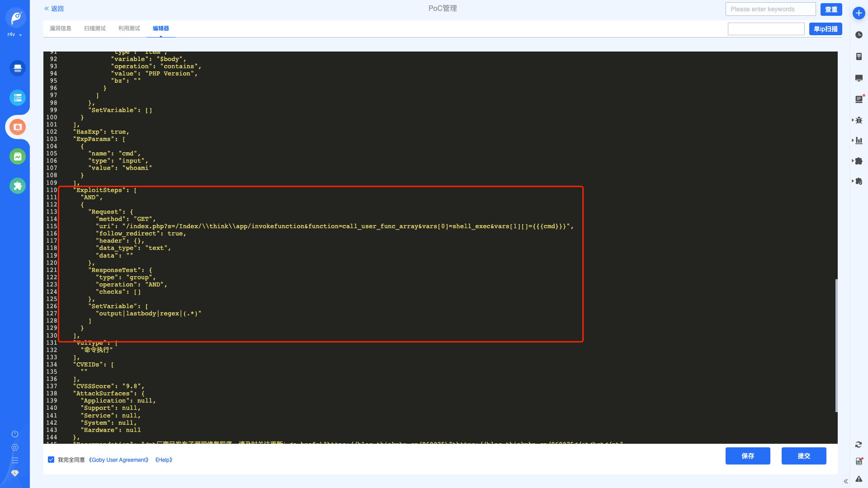Open the green statistics chart sidebar icon

pyautogui.click(x=18, y=156)
